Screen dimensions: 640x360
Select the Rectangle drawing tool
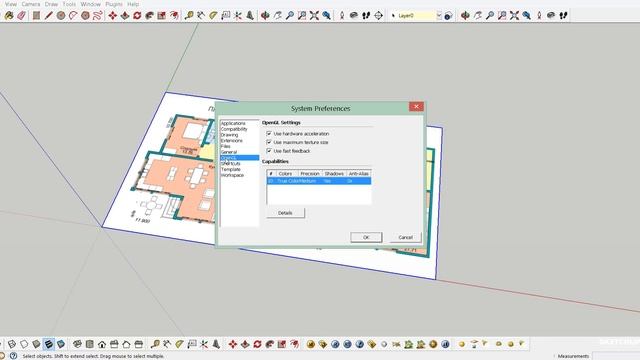coord(36,16)
